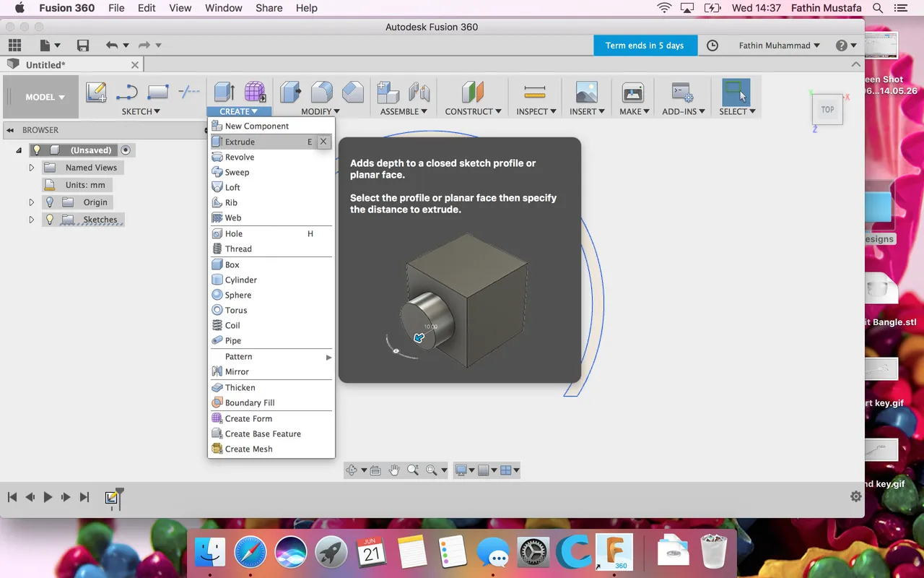The image size is (924, 578).
Task: Click the New Component assemble icon
Action: tap(388, 92)
